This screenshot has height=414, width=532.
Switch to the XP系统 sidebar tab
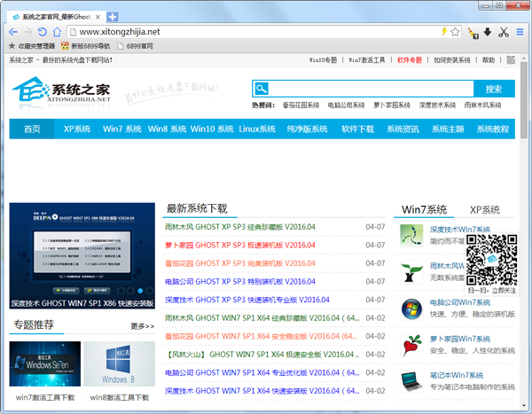pos(484,210)
